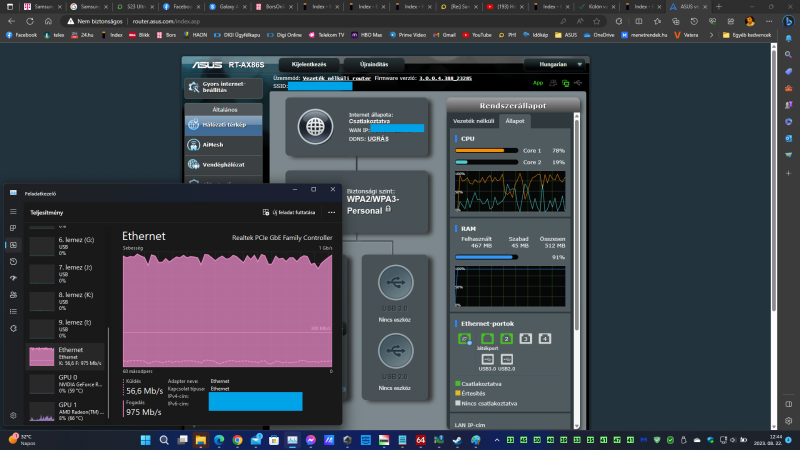Select Ethernet in Task Manager performance list
The image size is (800, 450).
[x=65, y=356]
